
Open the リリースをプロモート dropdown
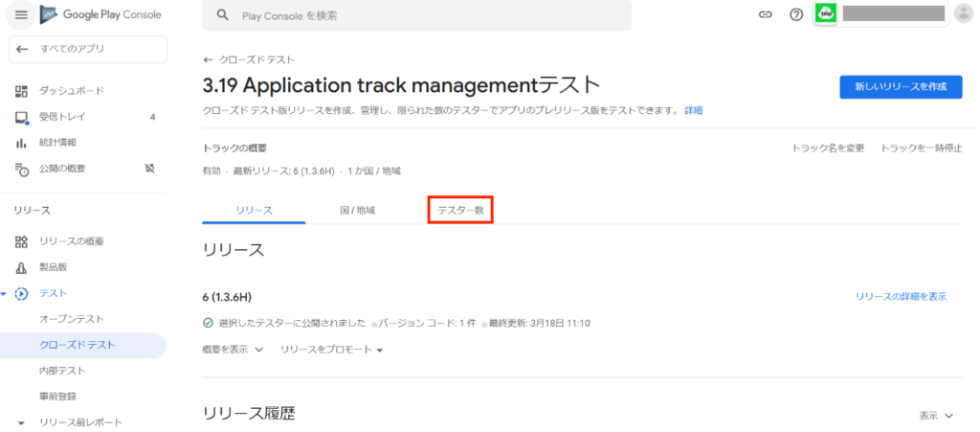pyautogui.click(x=331, y=350)
